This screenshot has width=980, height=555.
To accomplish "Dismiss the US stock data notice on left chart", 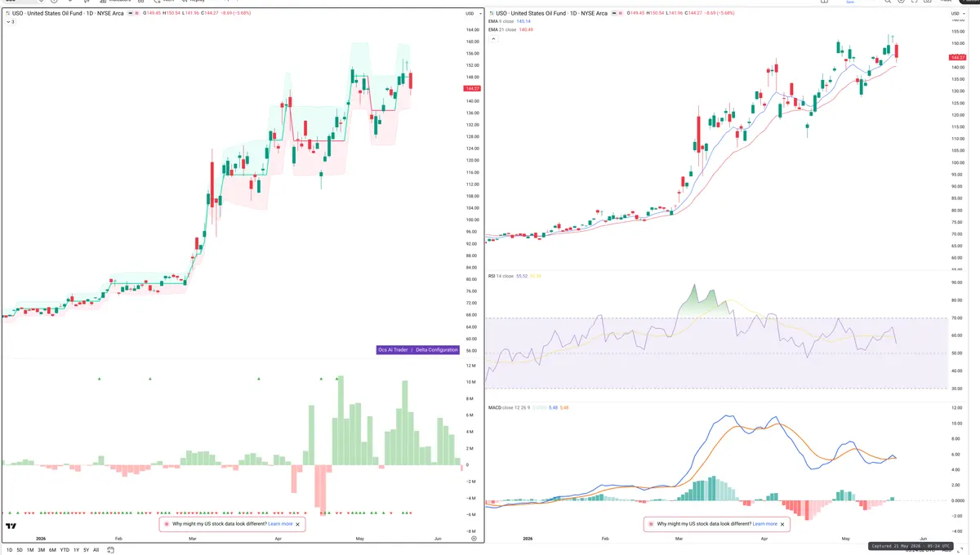I will [x=298, y=524].
